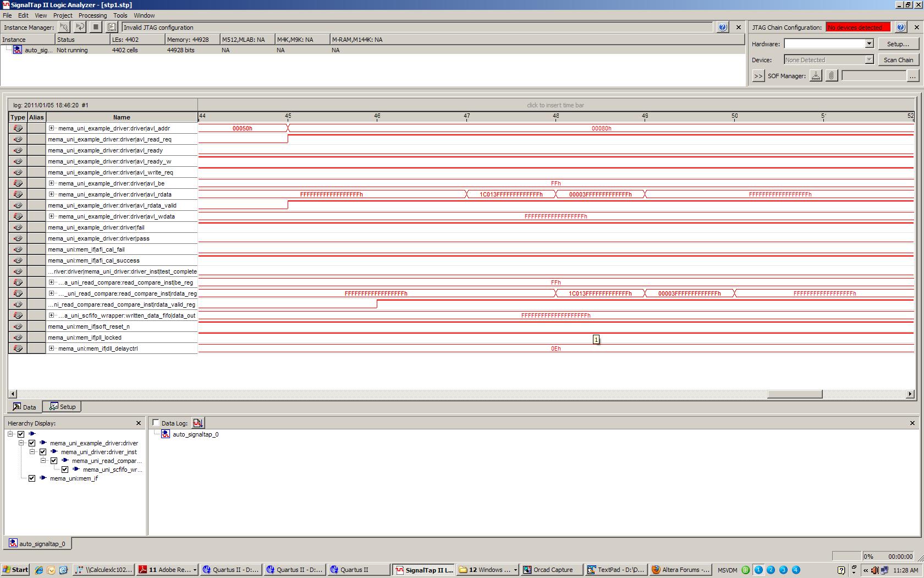
Task: Expand the avl_wdata bus signal
Action: 51,216
